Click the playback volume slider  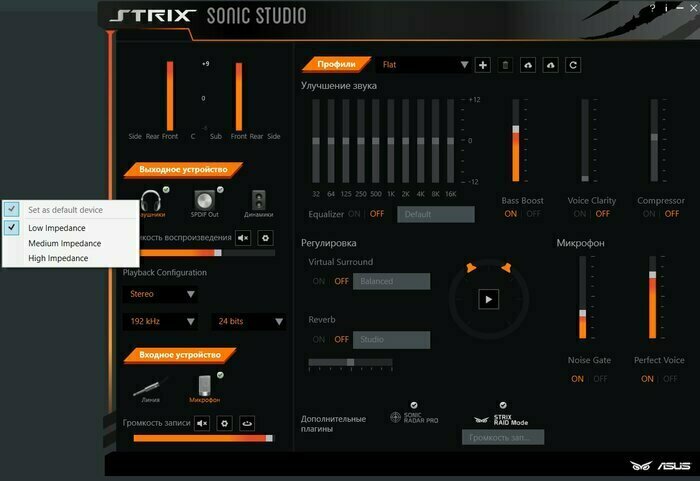coord(204,253)
